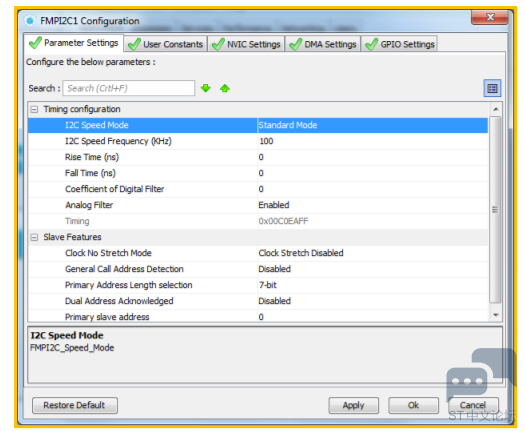Switch to the NVIC Settings tab
This screenshot has height=431, width=525.
(x=246, y=44)
